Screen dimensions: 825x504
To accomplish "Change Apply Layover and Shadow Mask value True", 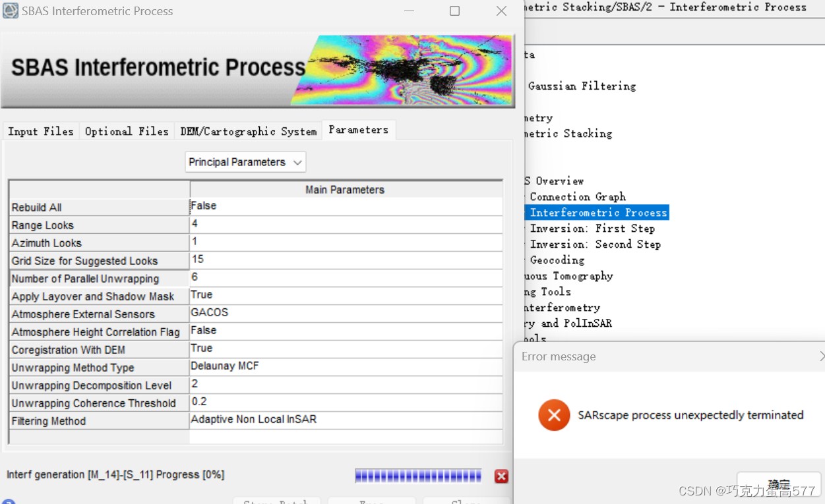I will pyautogui.click(x=346, y=295).
